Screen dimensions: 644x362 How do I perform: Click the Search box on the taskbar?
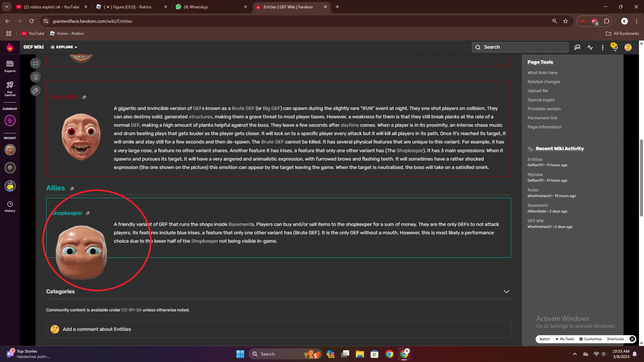click(278, 354)
